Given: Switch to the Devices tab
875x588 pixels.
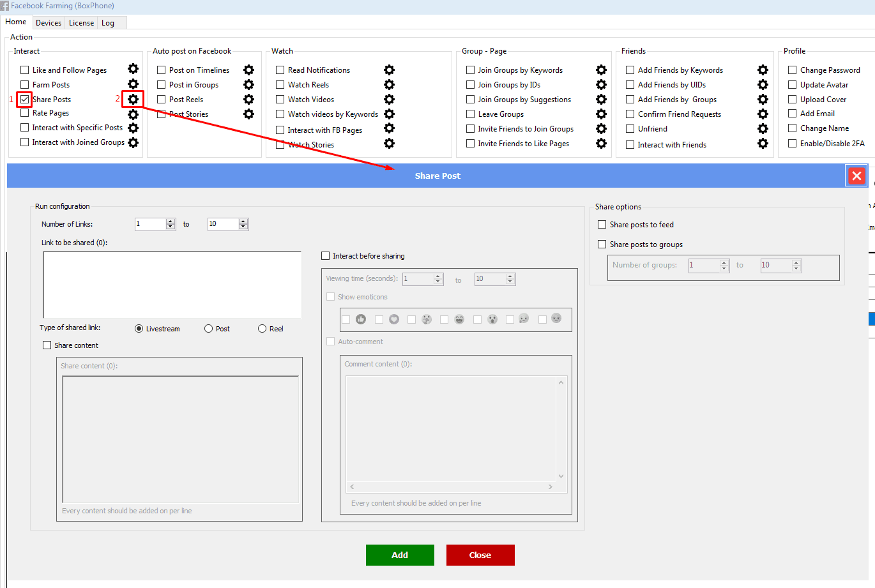Looking at the screenshot, I should (x=49, y=22).
